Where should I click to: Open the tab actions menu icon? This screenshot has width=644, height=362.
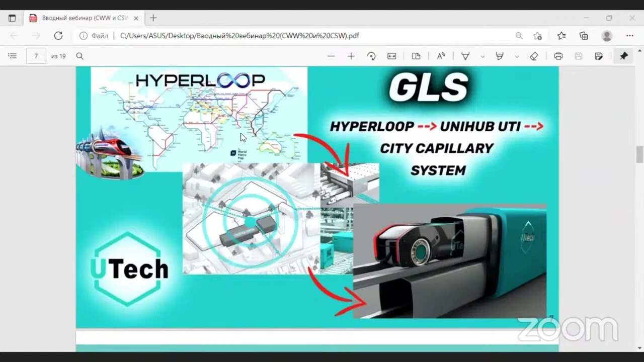coord(12,18)
